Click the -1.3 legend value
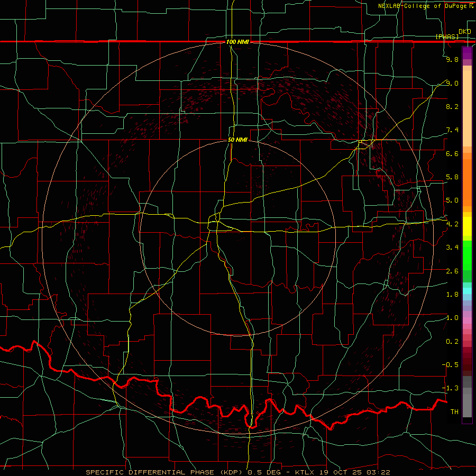This screenshot has height=476, width=476. [450, 388]
